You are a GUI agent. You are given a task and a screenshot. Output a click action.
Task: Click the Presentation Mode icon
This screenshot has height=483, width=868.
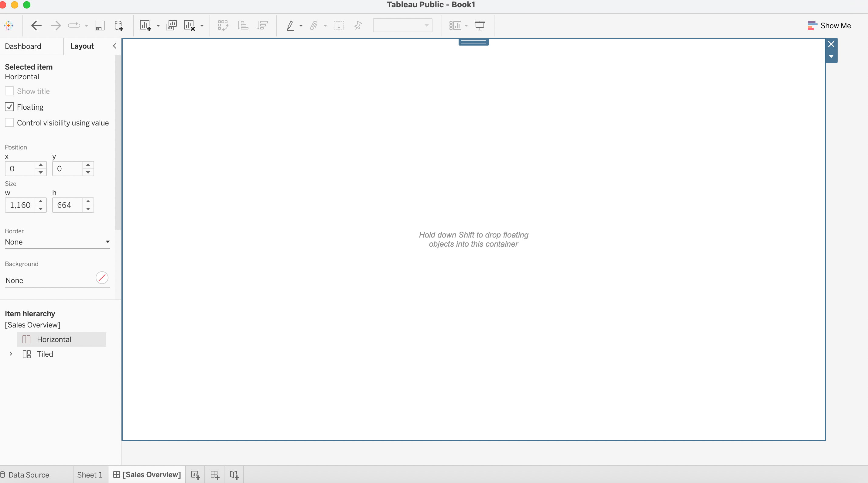coord(480,26)
